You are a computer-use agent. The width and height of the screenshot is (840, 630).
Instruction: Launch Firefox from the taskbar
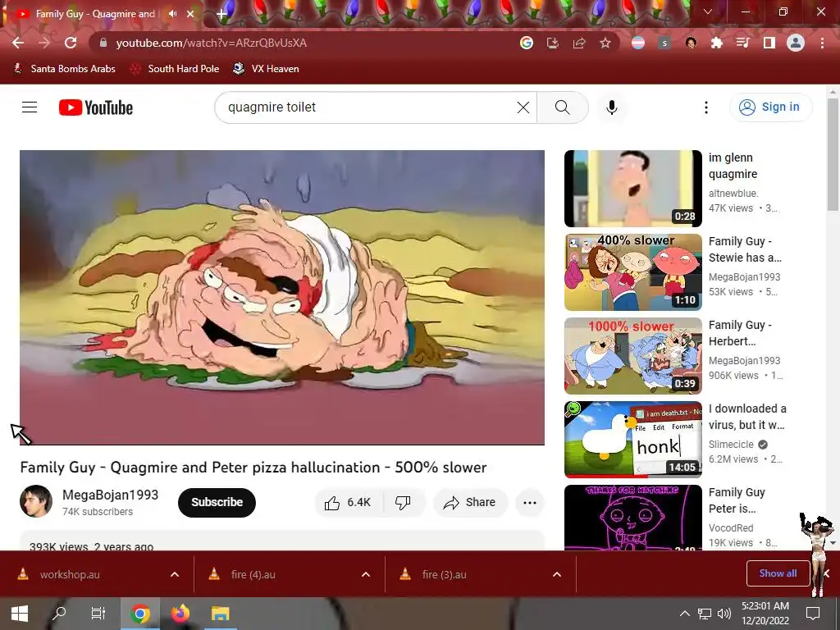tap(180, 614)
